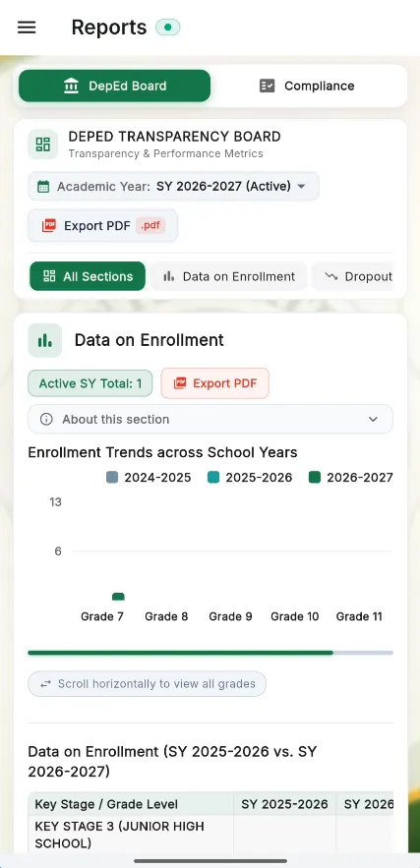Select the DepEd Board tab
The image size is (420, 868).
pos(115,86)
